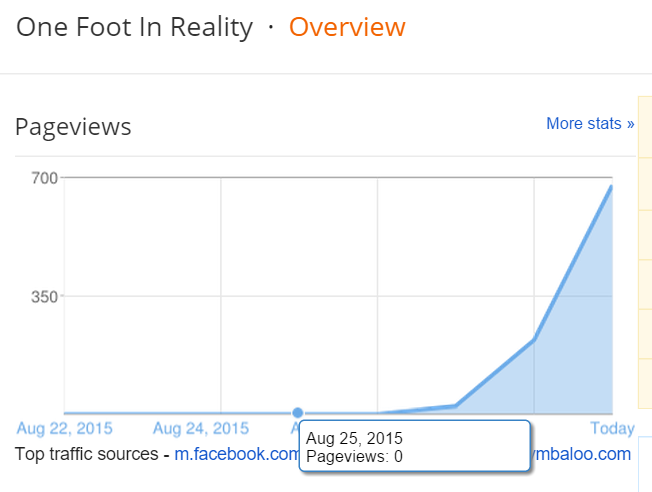This screenshot has width=652, height=492.
Task: Click the 700 y-axis label
Action: pos(44,178)
